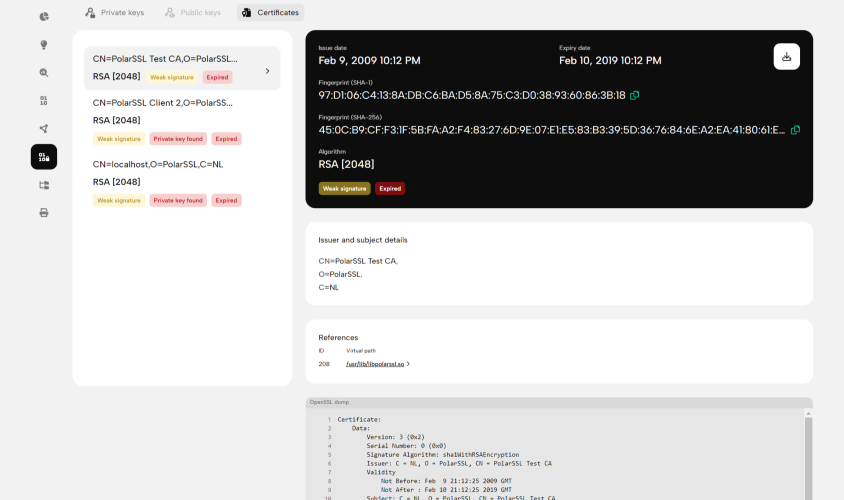Click the Issuer and subject details heading
Screen dimensions: 844x500
pyautogui.click(x=363, y=240)
